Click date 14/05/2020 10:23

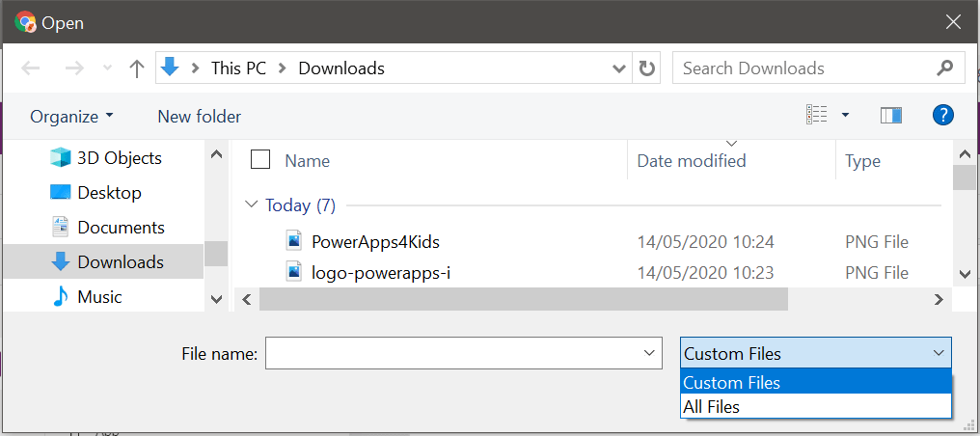(706, 273)
